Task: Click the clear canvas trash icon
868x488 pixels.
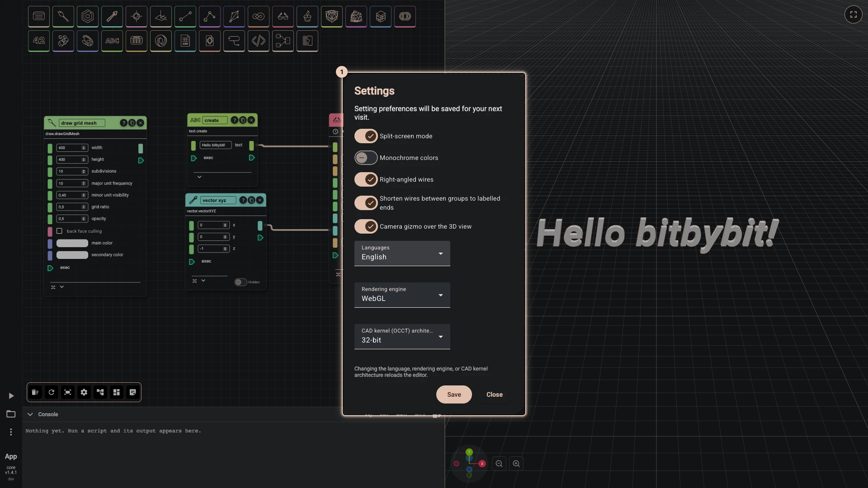Action: [x=35, y=392]
